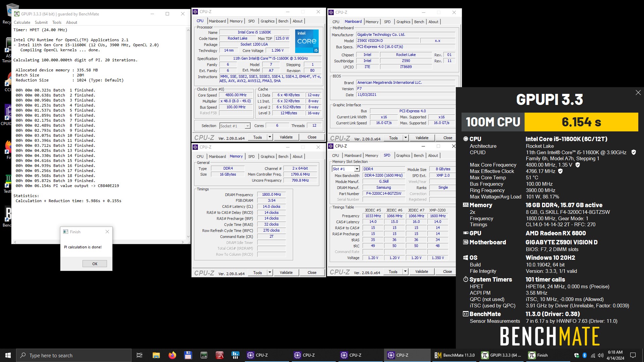Click the GPUPI pi icon in title bar

pos(17,14)
